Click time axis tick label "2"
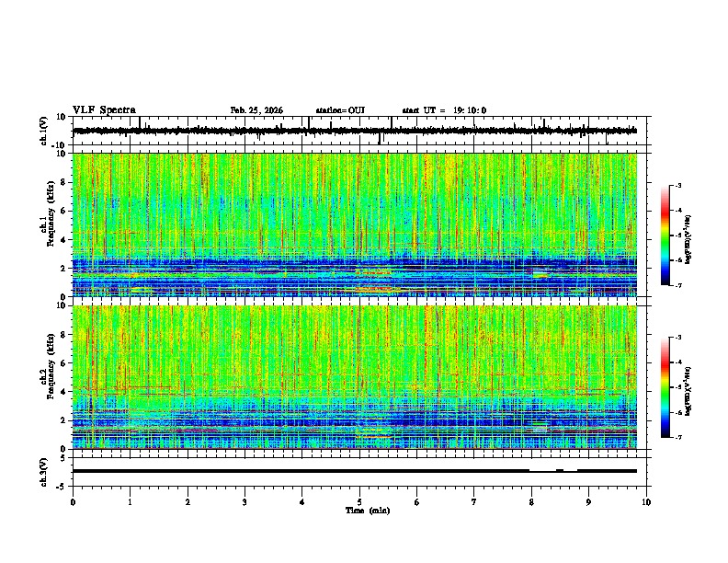Screen dimensions: 728x563 pyautogui.click(x=188, y=502)
